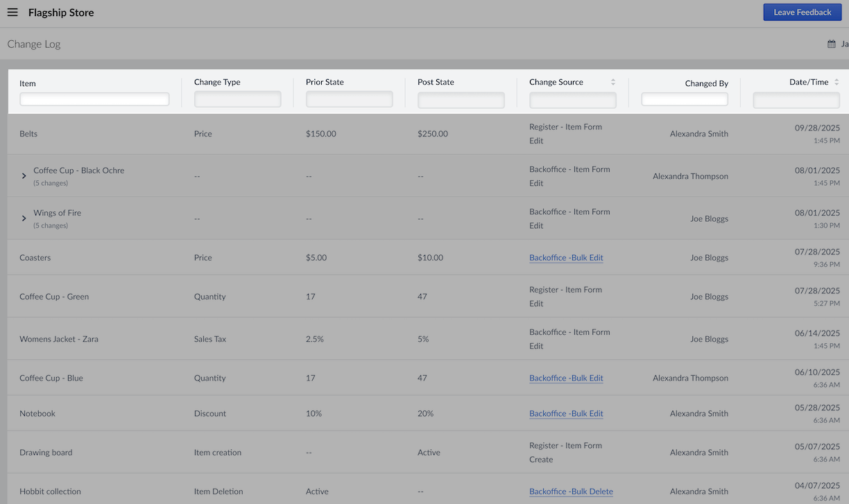Click the Leave Feedback button
The height and width of the screenshot is (504, 849).
pyautogui.click(x=802, y=12)
